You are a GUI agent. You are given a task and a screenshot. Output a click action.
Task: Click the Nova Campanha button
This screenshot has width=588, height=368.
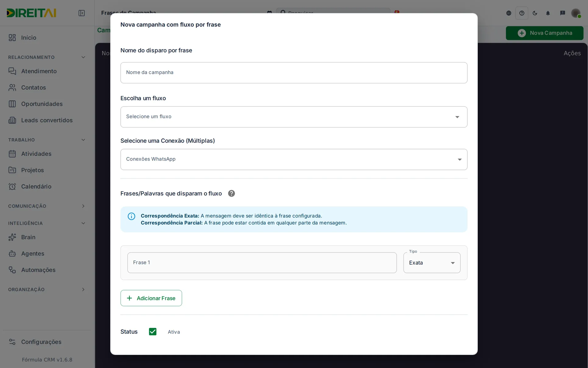[x=545, y=33]
